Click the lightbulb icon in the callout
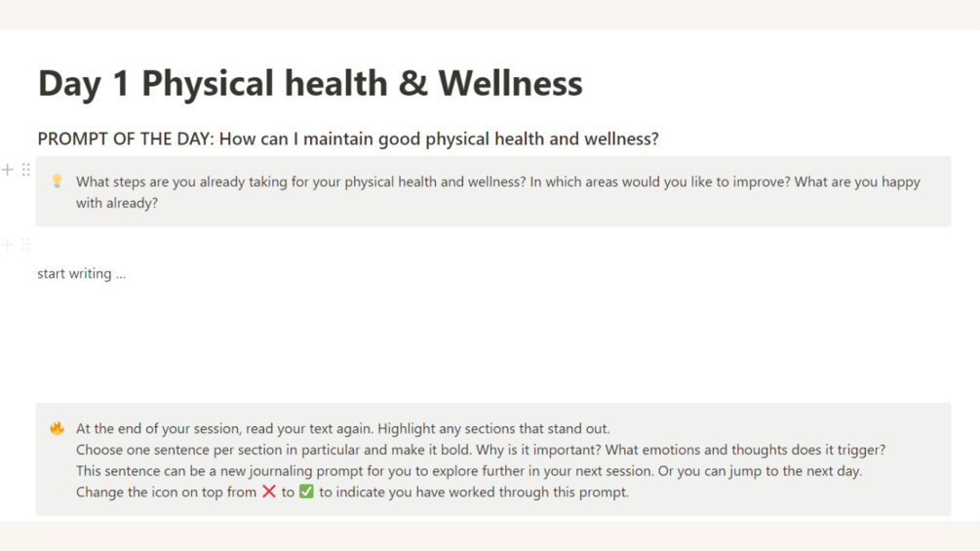This screenshot has height=551, width=980. pyautogui.click(x=57, y=181)
